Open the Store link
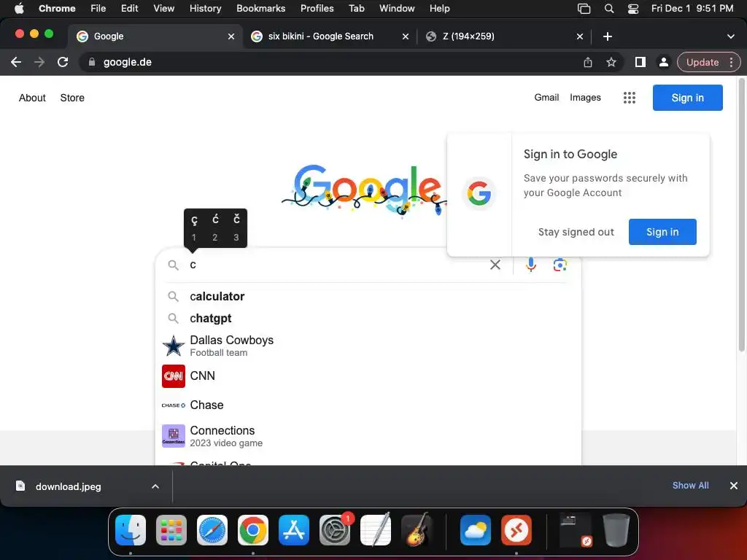The image size is (747, 560). 72,98
